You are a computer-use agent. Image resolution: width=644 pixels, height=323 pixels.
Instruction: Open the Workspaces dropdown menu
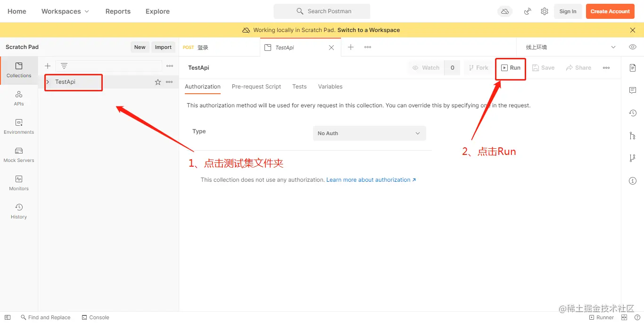(65, 11)
